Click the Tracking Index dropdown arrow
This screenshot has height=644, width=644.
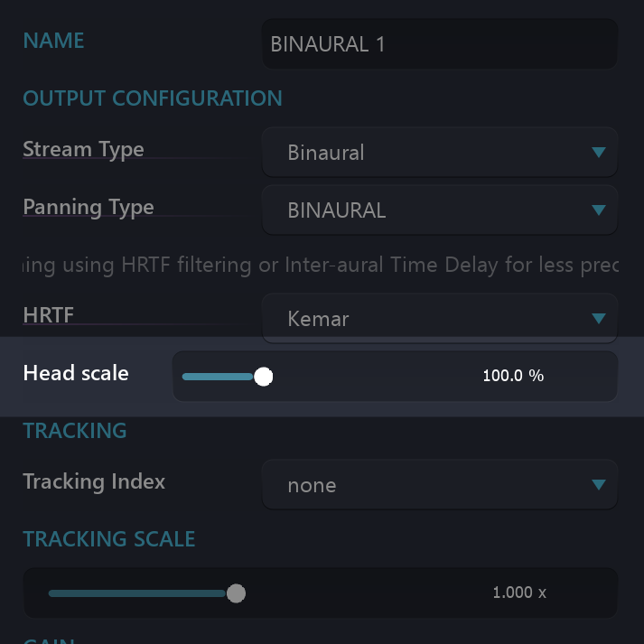(598, 485)
